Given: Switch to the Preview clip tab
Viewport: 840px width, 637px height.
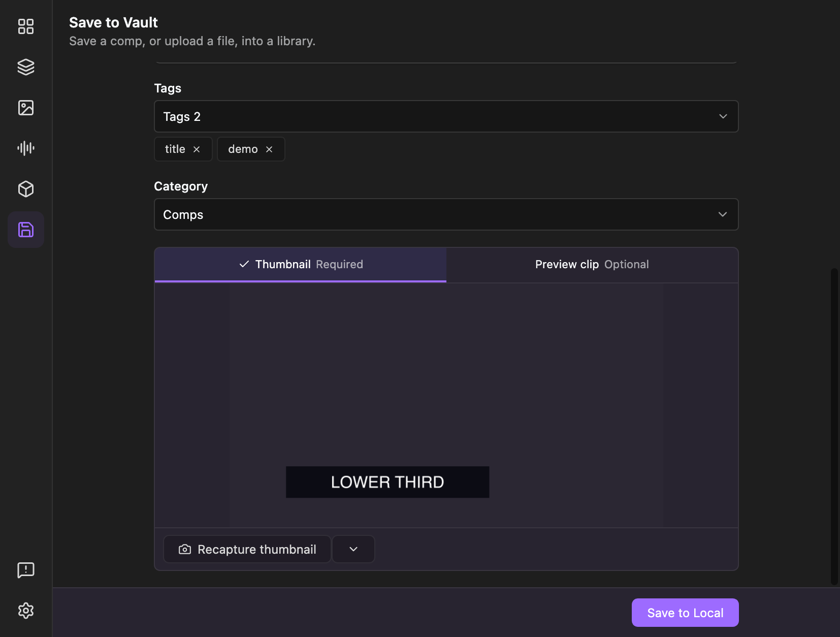Looking at the screenshot, I should (x=592, y=265).
